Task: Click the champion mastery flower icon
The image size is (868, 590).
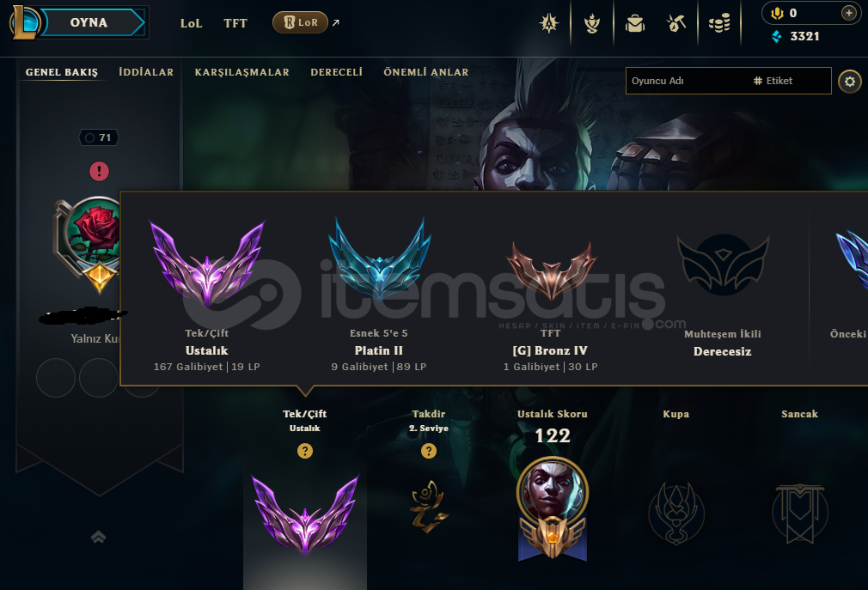Action: point(592,23)
